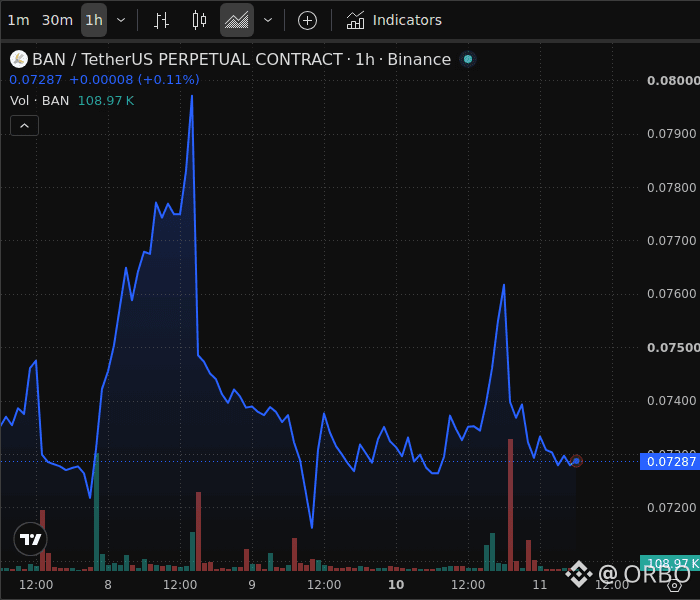Image resolution: width=700 pixels, height=600 pixels.
Task: Click the BAN coin logo icon
Action: [x=19, y=59]
